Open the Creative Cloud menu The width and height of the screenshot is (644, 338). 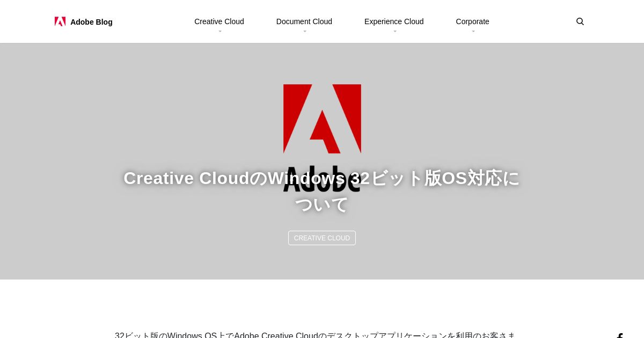click(219, 21)
